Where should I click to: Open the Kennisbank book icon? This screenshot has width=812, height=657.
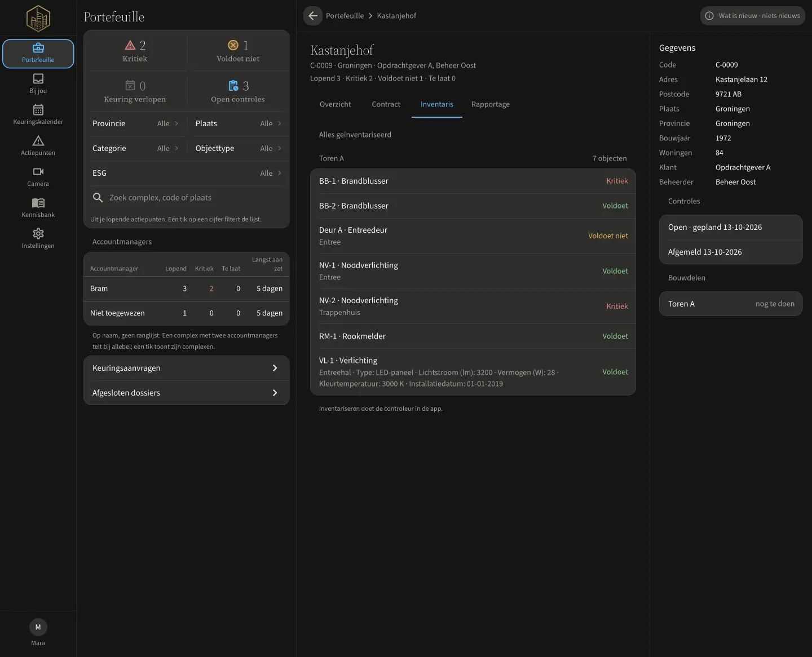(38, 202)
